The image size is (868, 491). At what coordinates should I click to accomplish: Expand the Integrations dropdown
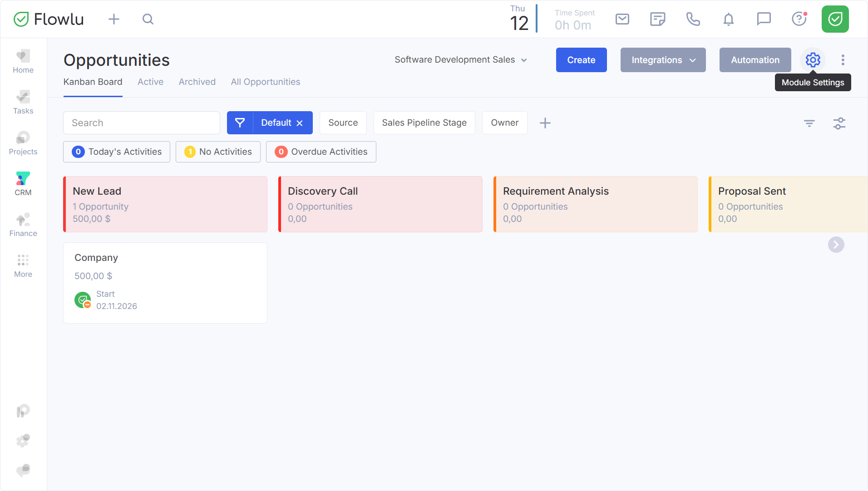click(x=663, y=60)
